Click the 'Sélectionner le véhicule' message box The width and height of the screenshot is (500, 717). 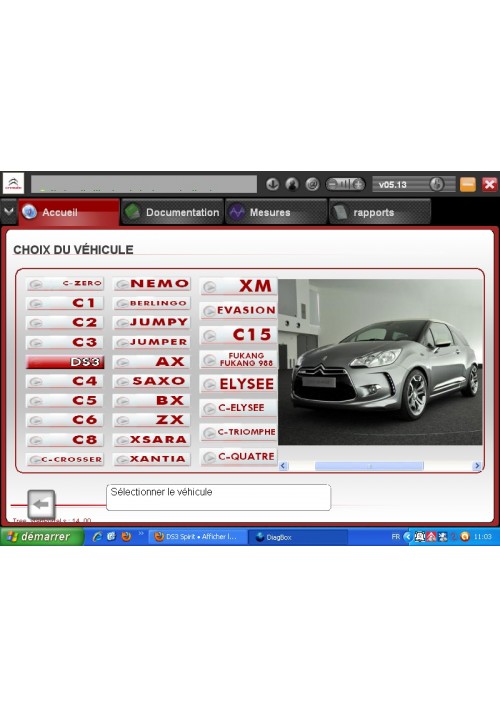(218, 498)
